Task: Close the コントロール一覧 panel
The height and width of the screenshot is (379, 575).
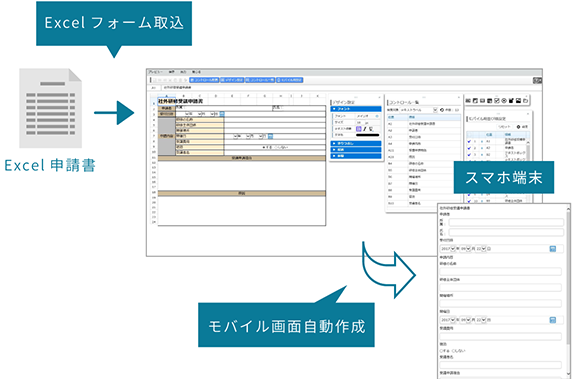Action: 458,97
